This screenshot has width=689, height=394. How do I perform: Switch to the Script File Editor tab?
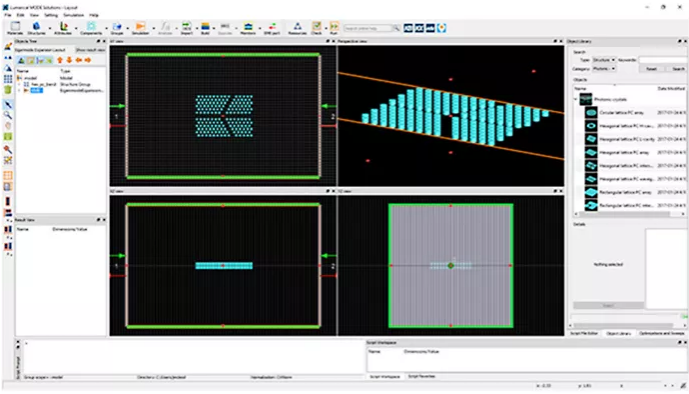click(584, 333)
